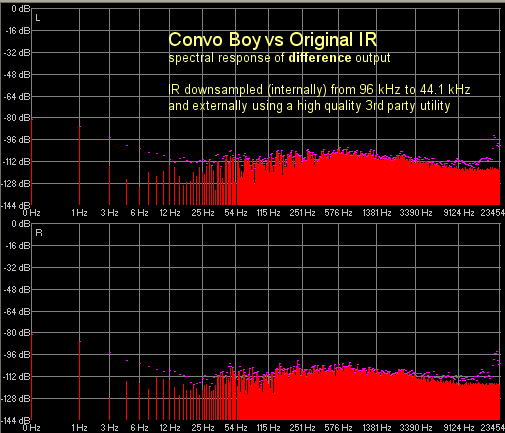Click the "0 Hz" label under L graph
Viewport: 505px width, 433px height.
(x=32, y=213)
